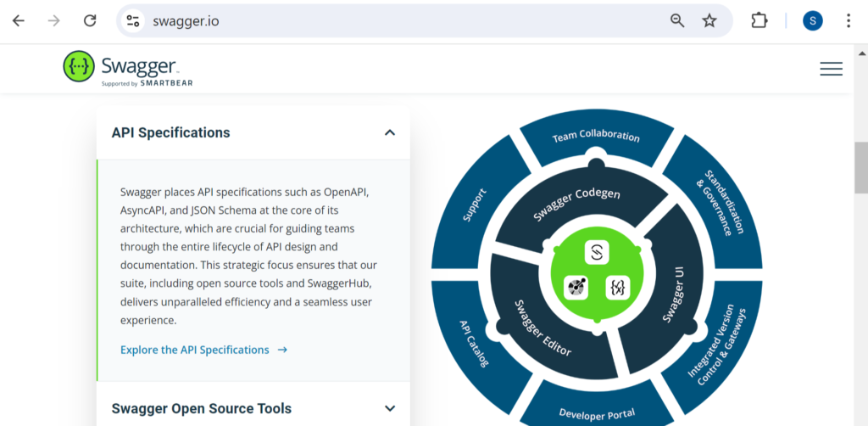
Task: Select Team Collaboration segment of the wheel
Action: [596, 137]
